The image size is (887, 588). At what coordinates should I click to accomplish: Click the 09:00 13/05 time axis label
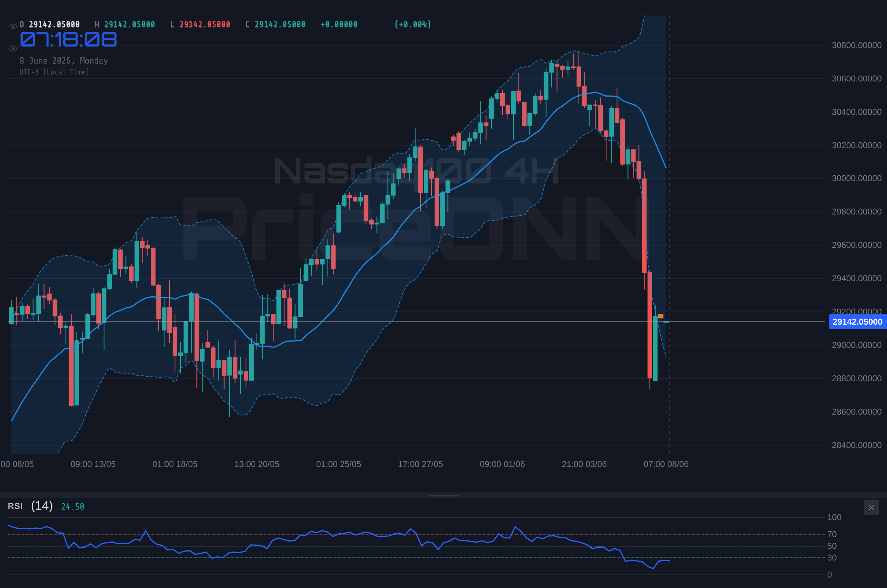pos(93,464)
